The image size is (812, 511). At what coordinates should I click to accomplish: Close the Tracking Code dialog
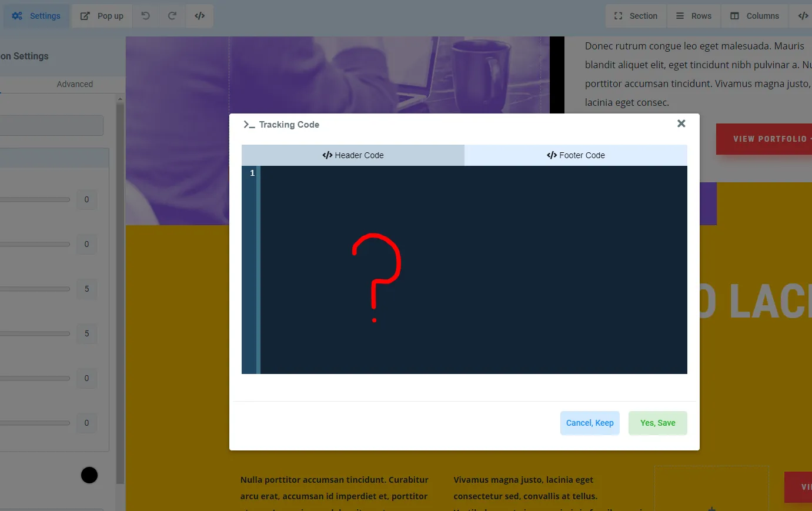[x=681, y=123]
